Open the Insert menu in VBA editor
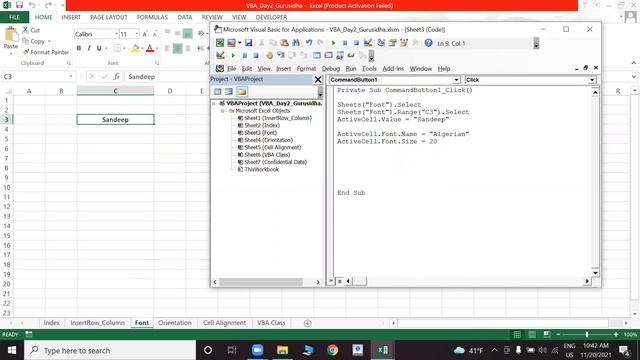The image size is (640, 360). [x=283, y=69]
